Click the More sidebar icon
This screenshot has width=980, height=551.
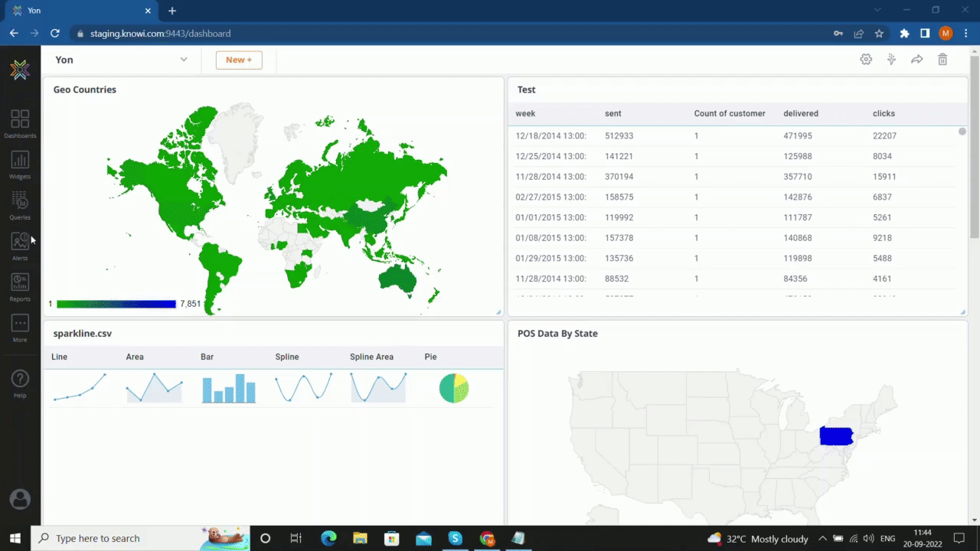[20, 326]
